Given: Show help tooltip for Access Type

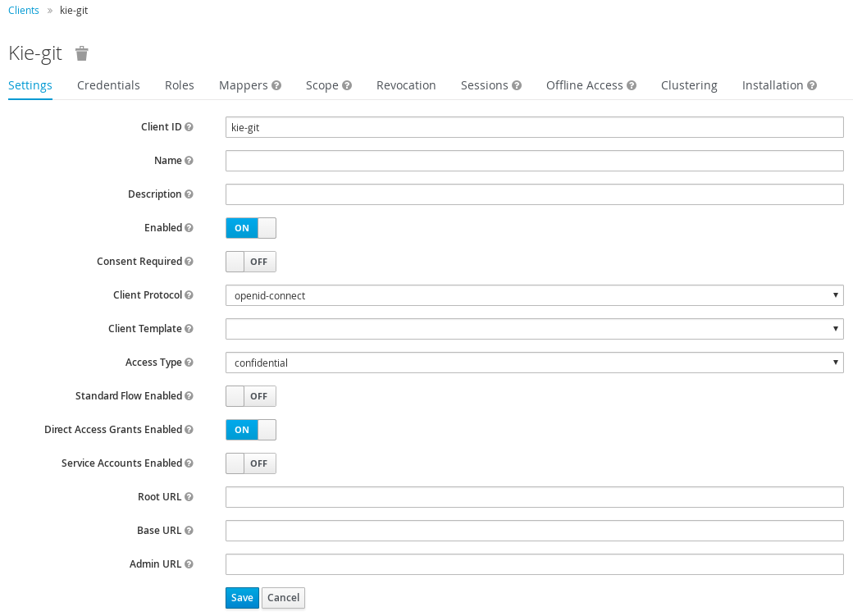Looking at the screenshot, I should click(x=189, y=363).
